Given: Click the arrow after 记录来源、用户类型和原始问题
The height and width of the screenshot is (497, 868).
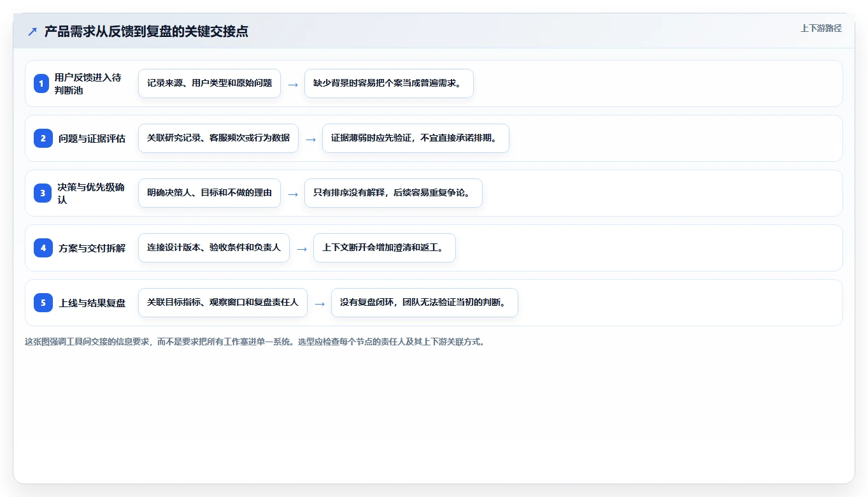Looking at the screenshot, I should coord(293,84).
